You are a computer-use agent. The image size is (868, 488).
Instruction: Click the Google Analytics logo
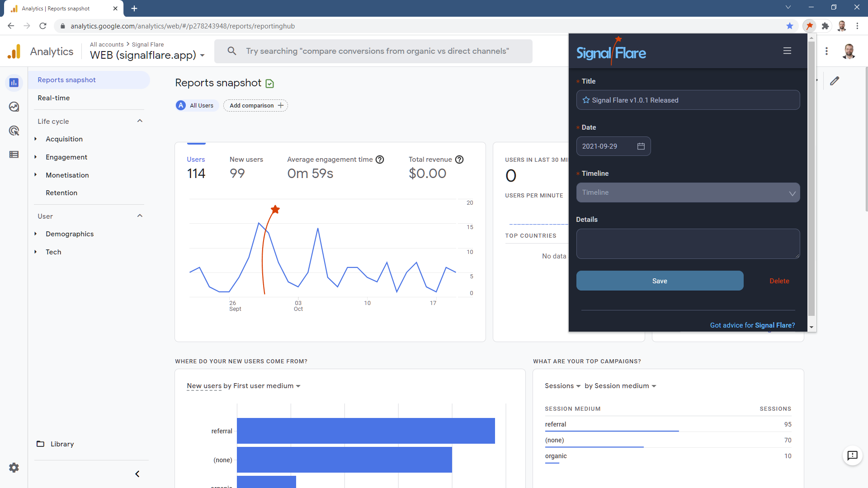[14, 52]
